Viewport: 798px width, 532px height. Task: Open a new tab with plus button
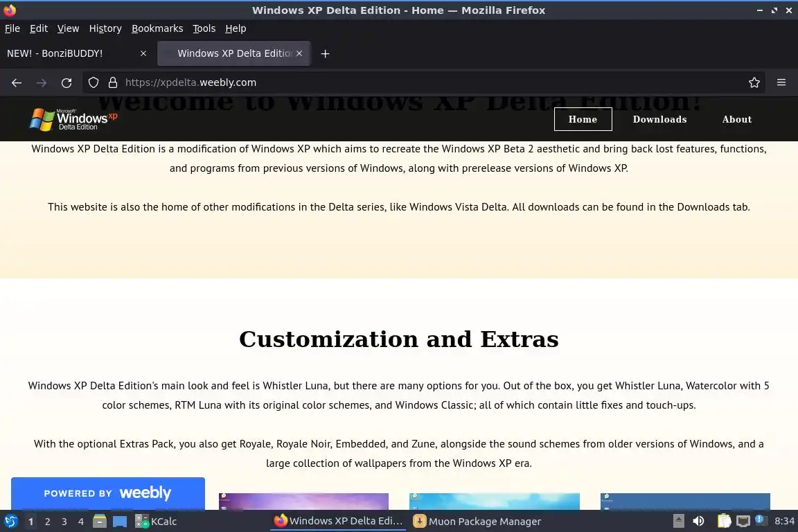325,53
